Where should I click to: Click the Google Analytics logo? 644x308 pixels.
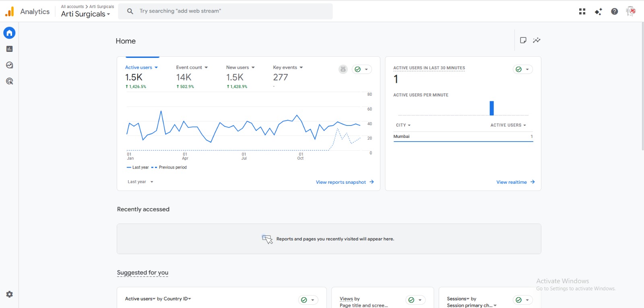click(x=9, y=12)
